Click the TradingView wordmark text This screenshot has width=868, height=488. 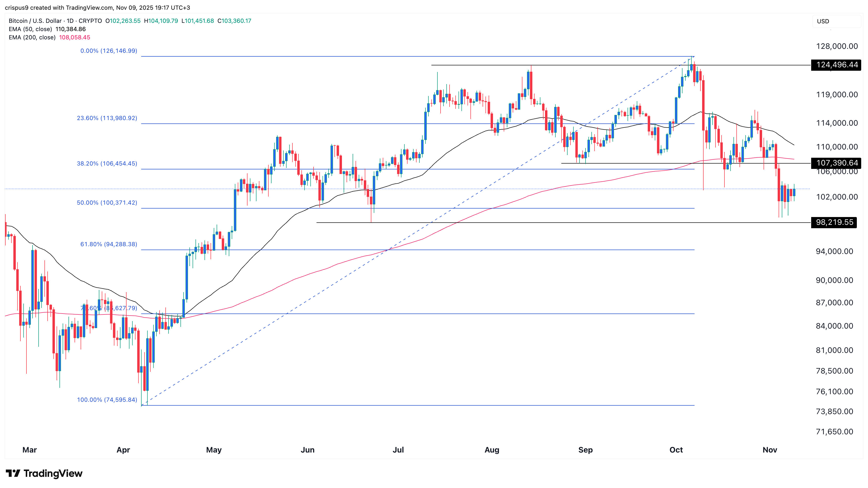[53, 473]
